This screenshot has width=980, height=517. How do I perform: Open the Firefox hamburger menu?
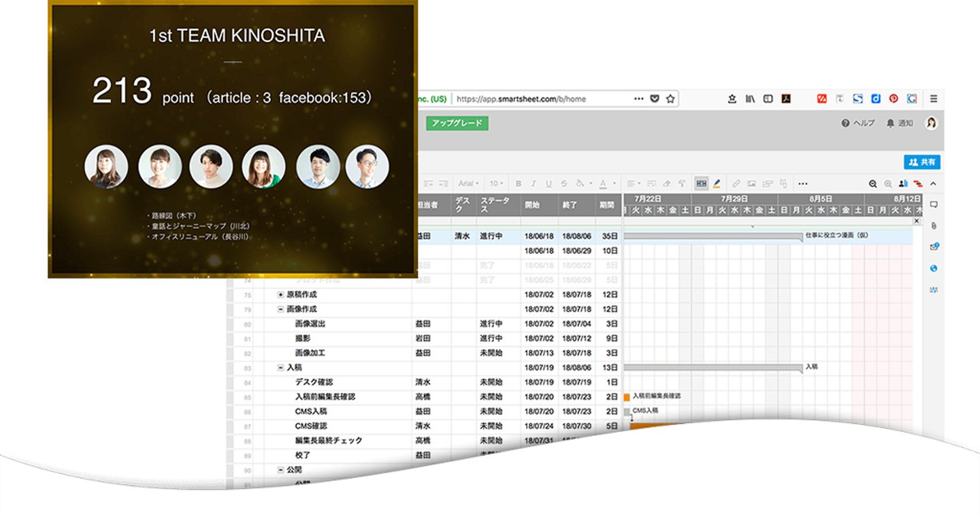[x=934, y=99]
